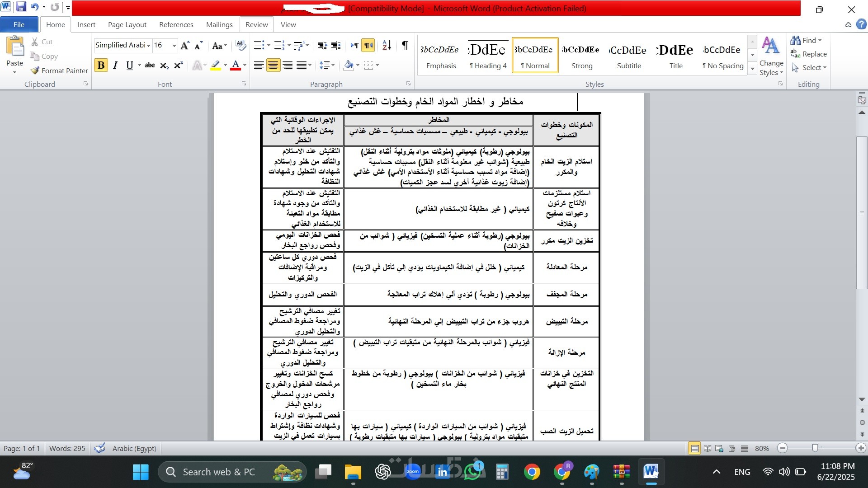868x488 pixels.
Task: Enable center text alignment
Action: tap(273, 66)
